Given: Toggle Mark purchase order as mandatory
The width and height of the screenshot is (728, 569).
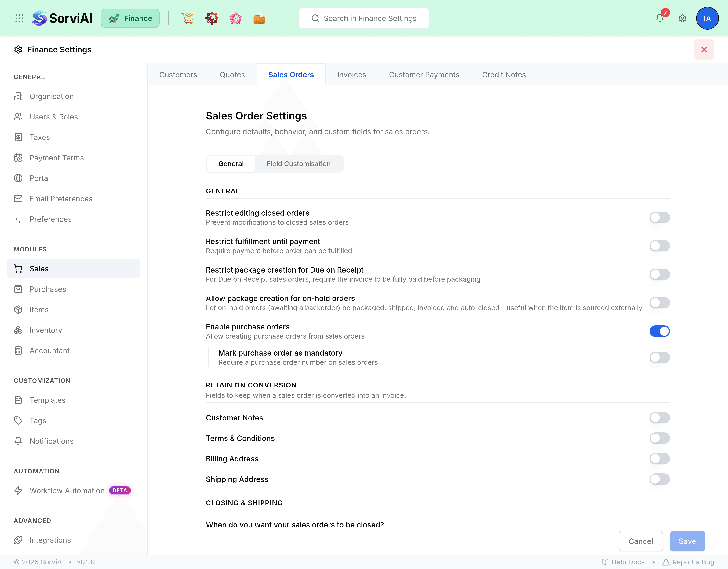Looking at the screenshot, I should click(x=659, y=358).
